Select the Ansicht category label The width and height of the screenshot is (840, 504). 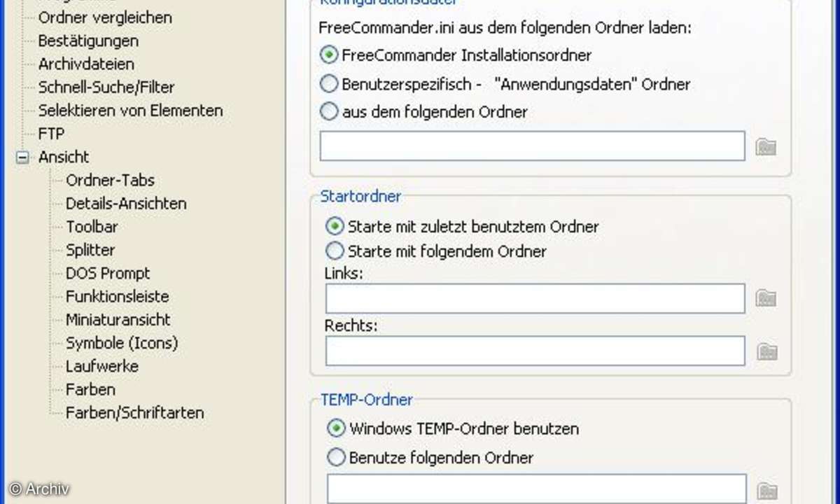pyautogui.click(x=64, y=157)
